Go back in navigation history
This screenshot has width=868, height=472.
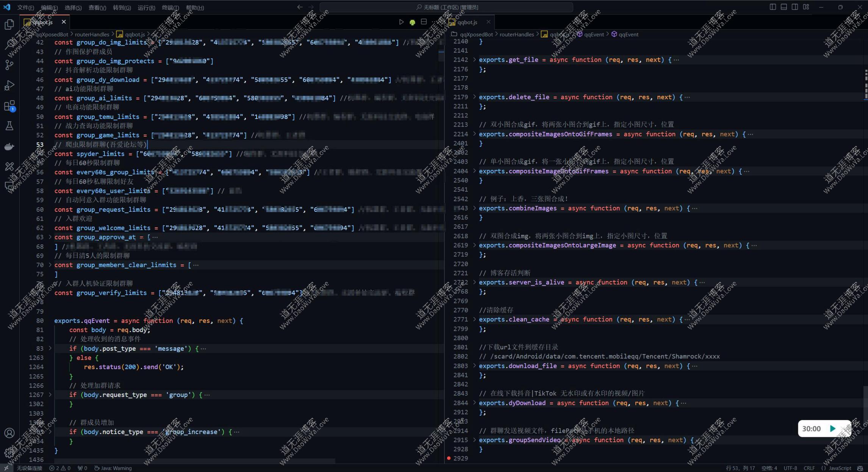(x=300, y=7)
